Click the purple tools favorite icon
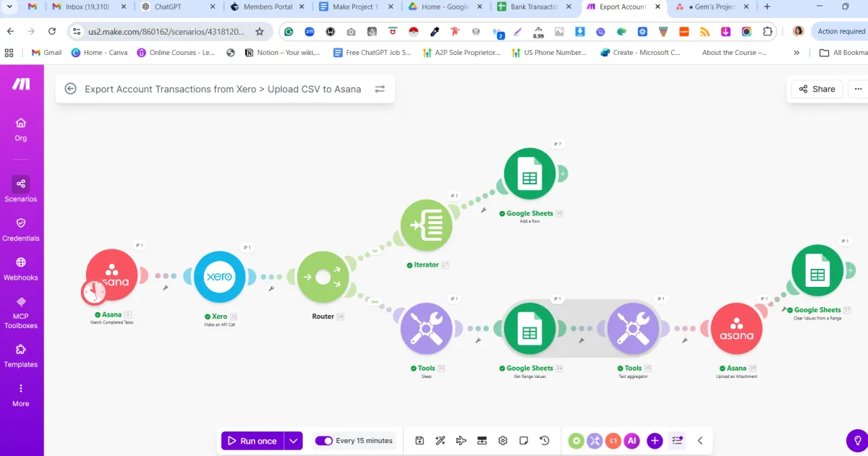Image resolution: width=868 pixels, height=456 pixels. pos(595,440)
